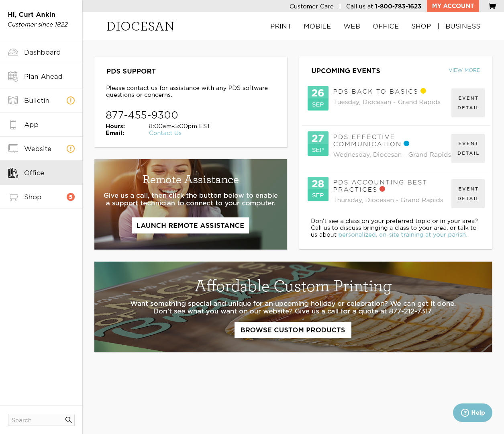Click the Shop notification badge showing 5
The image size is (504, 434).
click(71, 197)
